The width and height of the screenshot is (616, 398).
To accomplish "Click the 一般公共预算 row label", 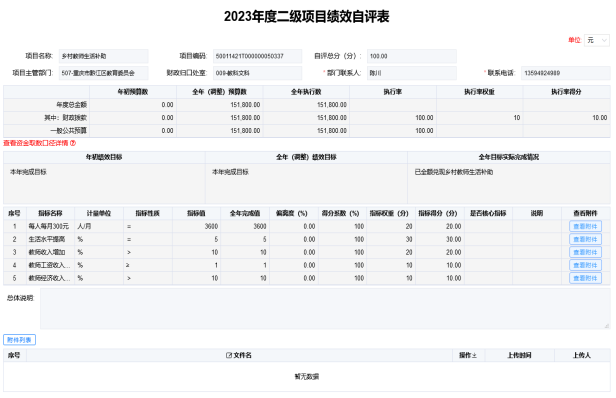I will (69, 131).
